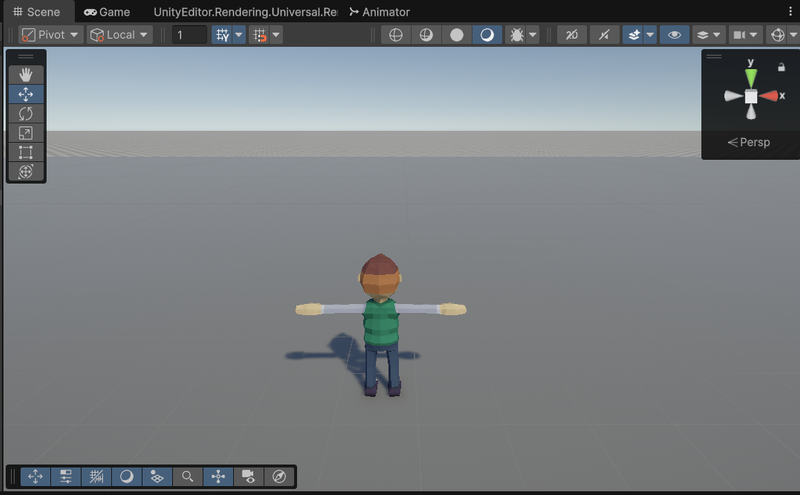Select the Rect transform tool
Viewport: 800px width, 495px height.
pyautogui.click(x=26, y=152)
